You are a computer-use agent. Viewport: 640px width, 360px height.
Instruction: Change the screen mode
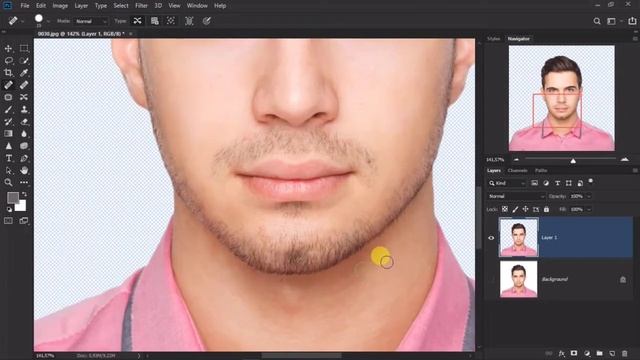[24, 221]
